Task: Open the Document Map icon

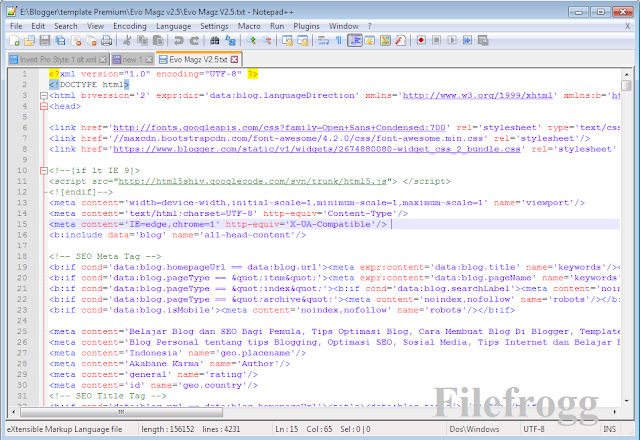Action: [385, 40]
